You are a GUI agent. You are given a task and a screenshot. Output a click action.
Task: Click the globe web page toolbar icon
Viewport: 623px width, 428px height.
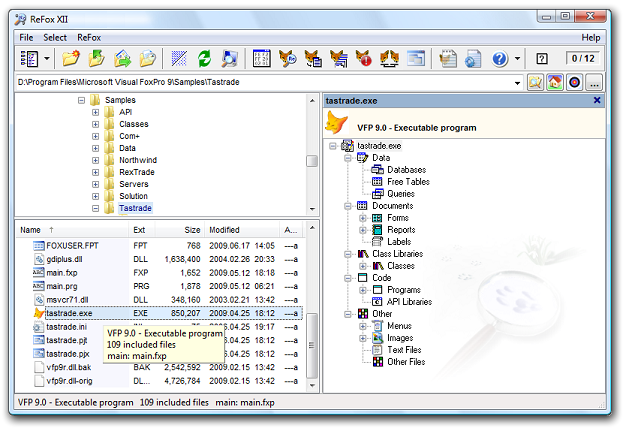[x=474, y=59]
